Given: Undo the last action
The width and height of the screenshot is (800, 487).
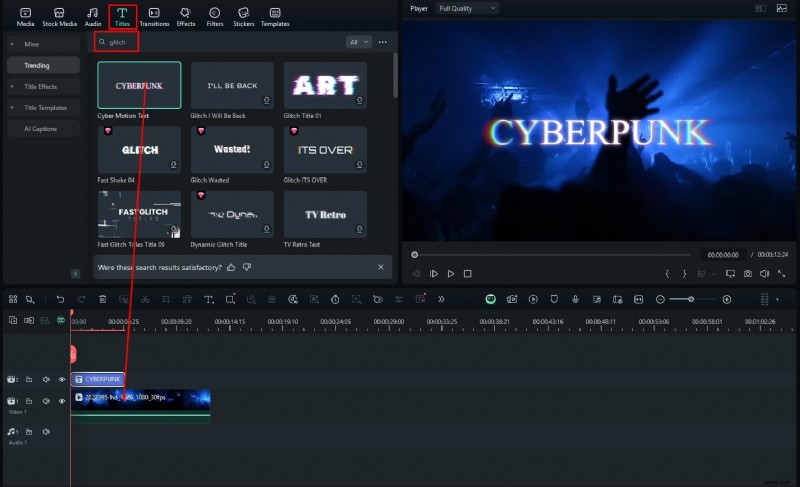Looking at the screenshot, I should [60, 299].
